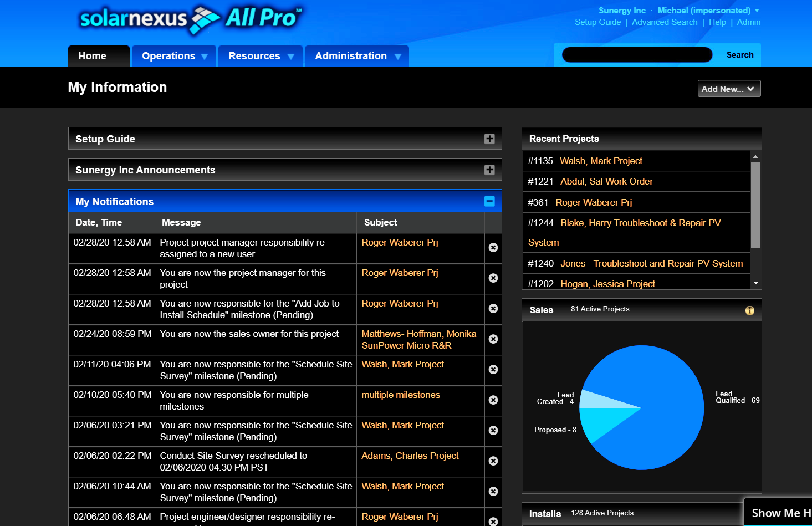
Task: Dismiss the Adams, Charles Project notification
Action: 493,461
